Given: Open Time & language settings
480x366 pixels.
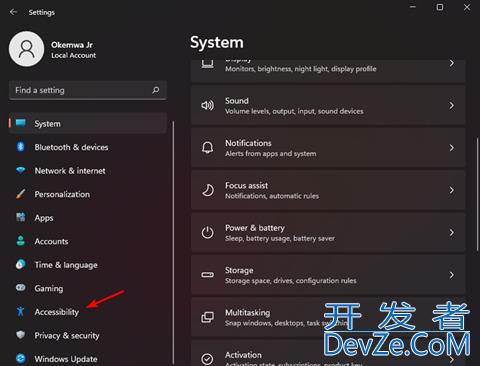Looking at the screenshot, I should tap(88, 265).
